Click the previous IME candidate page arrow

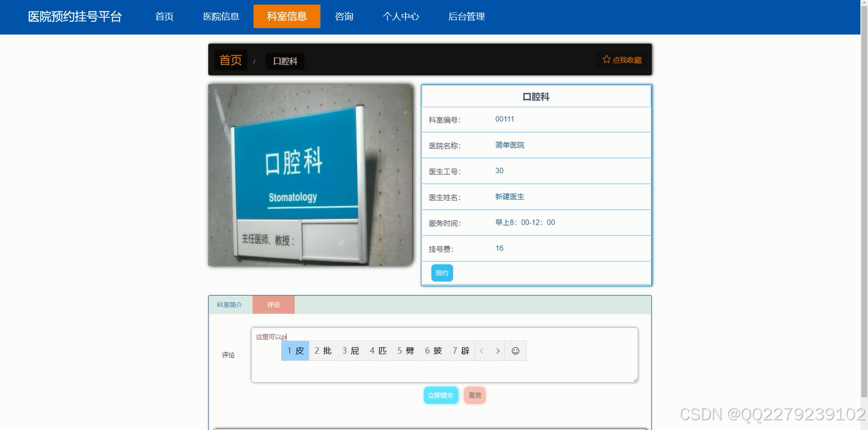click(x=482, y=351)
